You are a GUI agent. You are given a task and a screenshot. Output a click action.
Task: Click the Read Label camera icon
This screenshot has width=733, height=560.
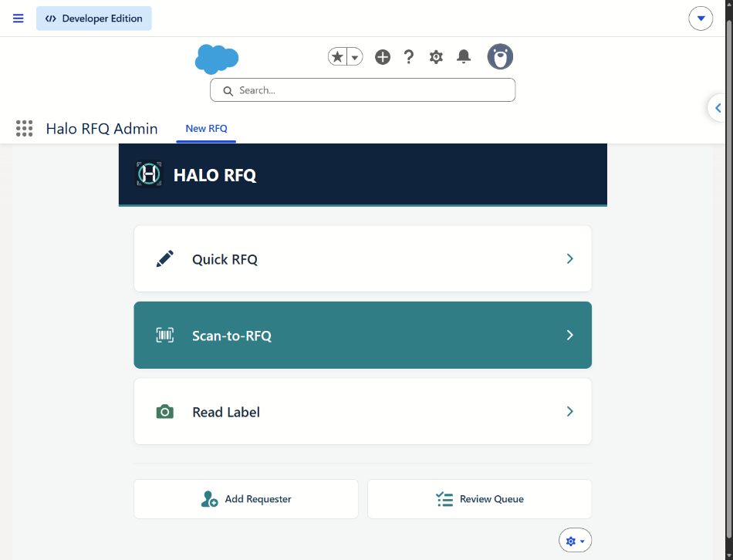coord(164,412)
